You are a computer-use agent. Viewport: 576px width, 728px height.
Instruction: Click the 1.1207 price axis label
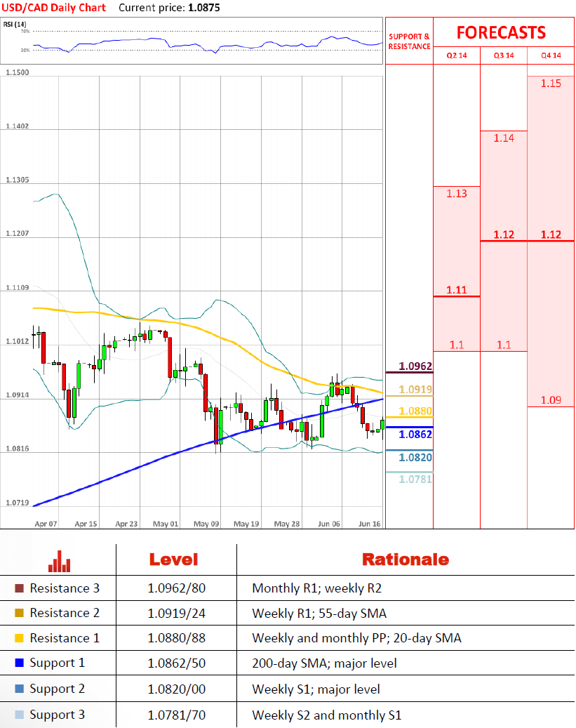pyautogui.click(x=17, y=233)
